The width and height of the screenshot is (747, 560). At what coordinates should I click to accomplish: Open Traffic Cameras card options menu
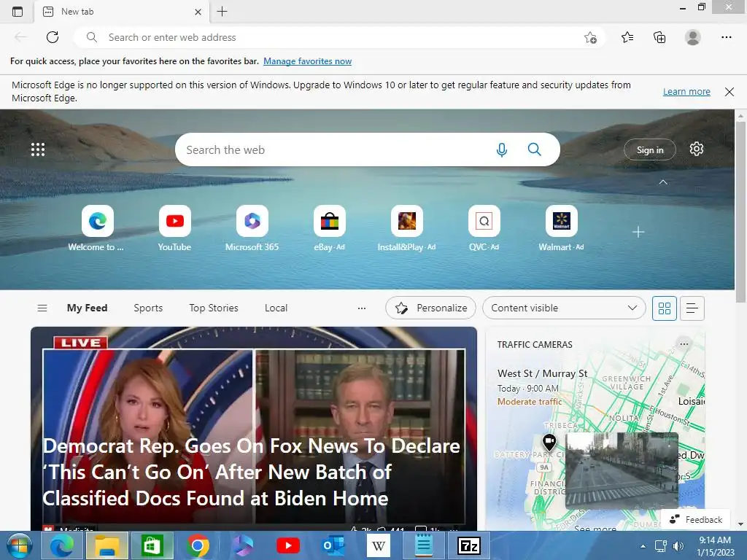point(684,344)
